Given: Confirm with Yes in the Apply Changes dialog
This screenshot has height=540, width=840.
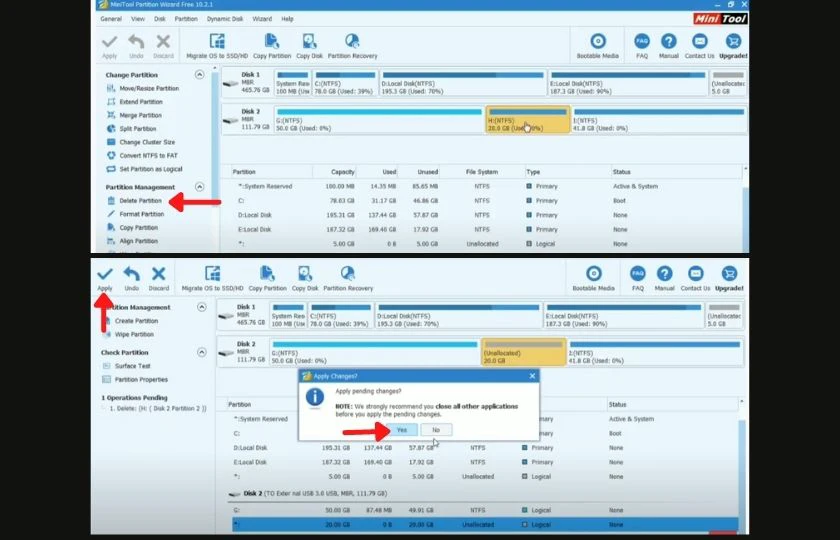Looking at the screenshot, I should (402, 430).
